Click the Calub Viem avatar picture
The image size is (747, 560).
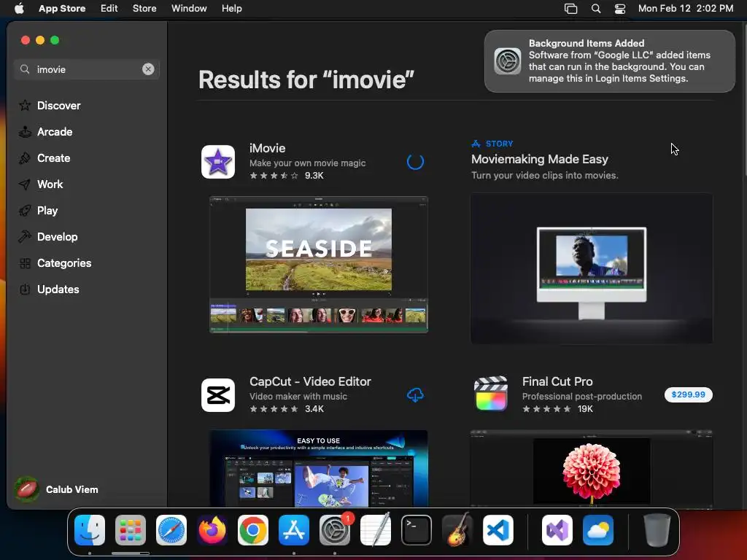coord(27,489)
